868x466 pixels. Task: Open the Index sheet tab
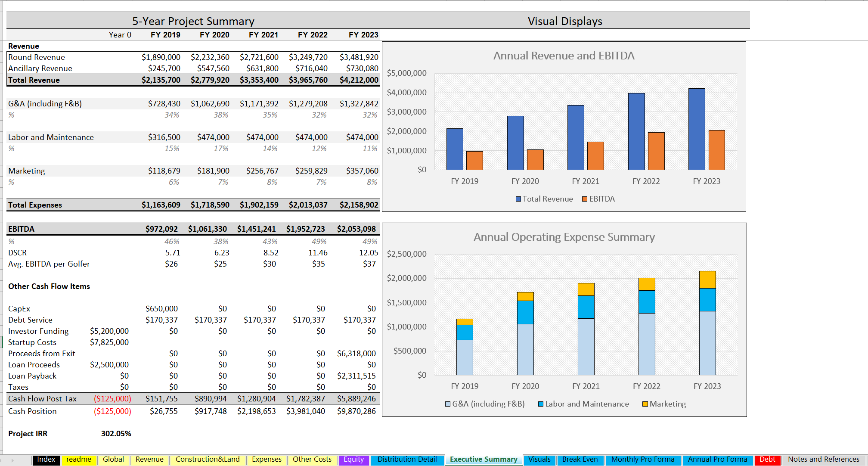[x=46, y=460]
